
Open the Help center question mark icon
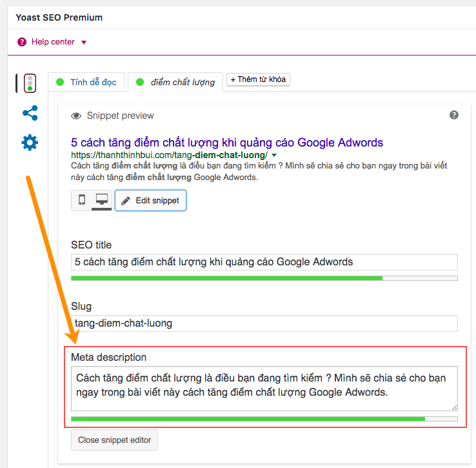[x=22, y=42]
